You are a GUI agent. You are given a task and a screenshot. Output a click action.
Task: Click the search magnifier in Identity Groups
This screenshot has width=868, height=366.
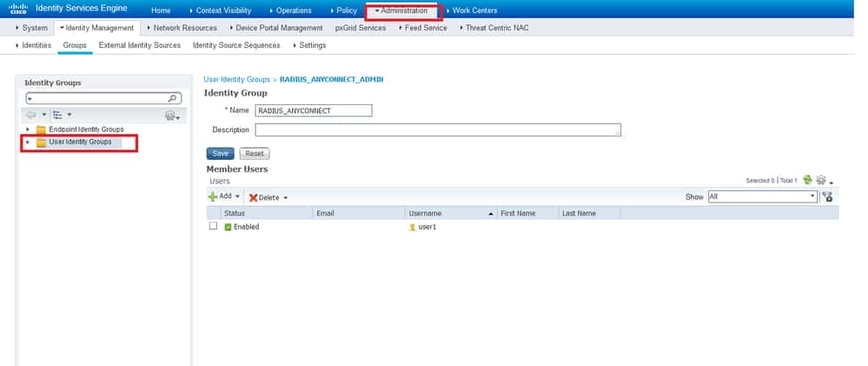click(173, 98)
